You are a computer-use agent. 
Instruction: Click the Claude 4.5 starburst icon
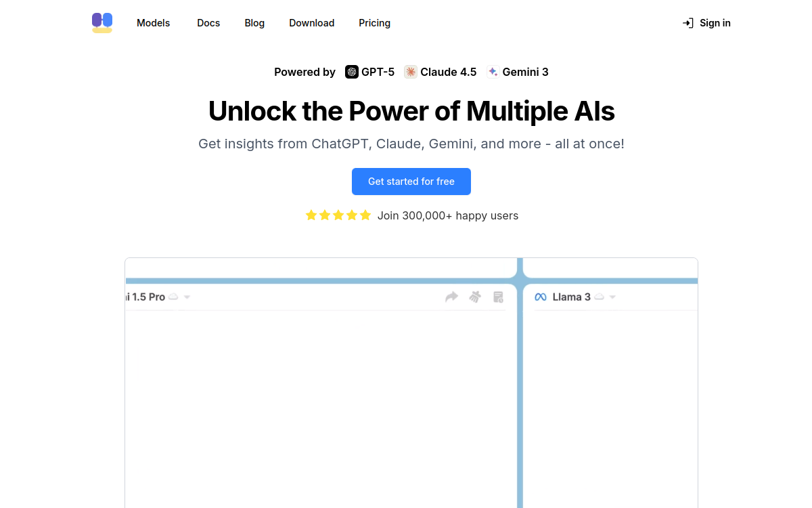pos(411,72)
